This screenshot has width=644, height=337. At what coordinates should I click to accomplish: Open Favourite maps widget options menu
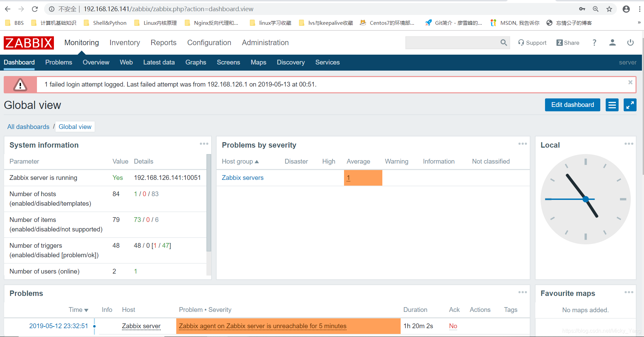pos(629,292)
